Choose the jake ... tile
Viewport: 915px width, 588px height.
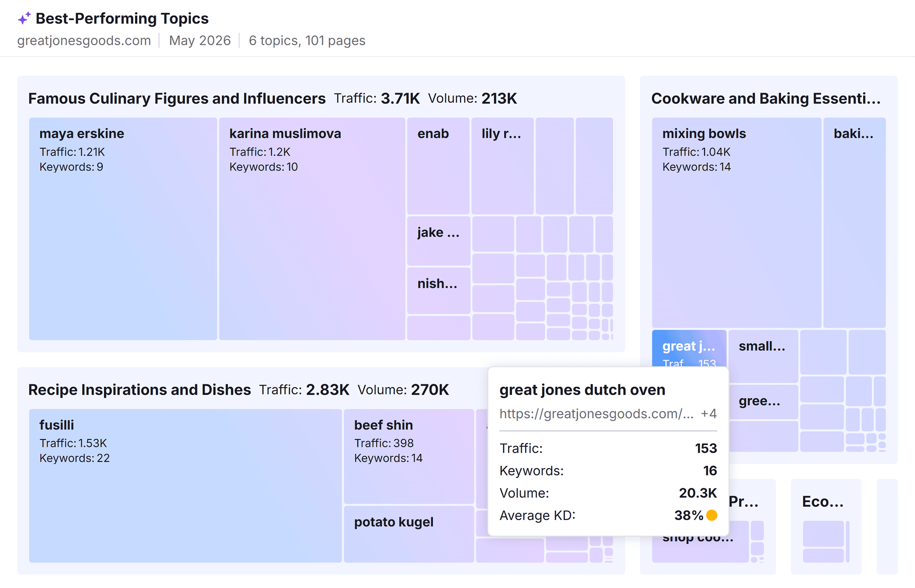[438, 240]
